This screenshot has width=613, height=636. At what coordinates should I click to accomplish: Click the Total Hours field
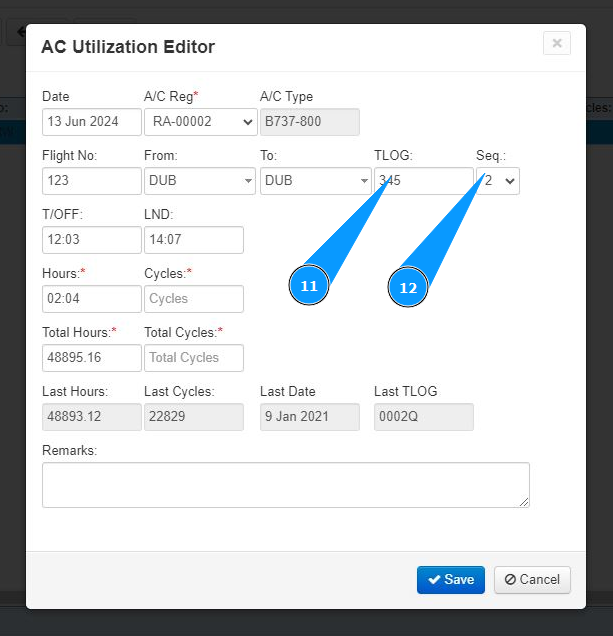click(x=91, y=358)
